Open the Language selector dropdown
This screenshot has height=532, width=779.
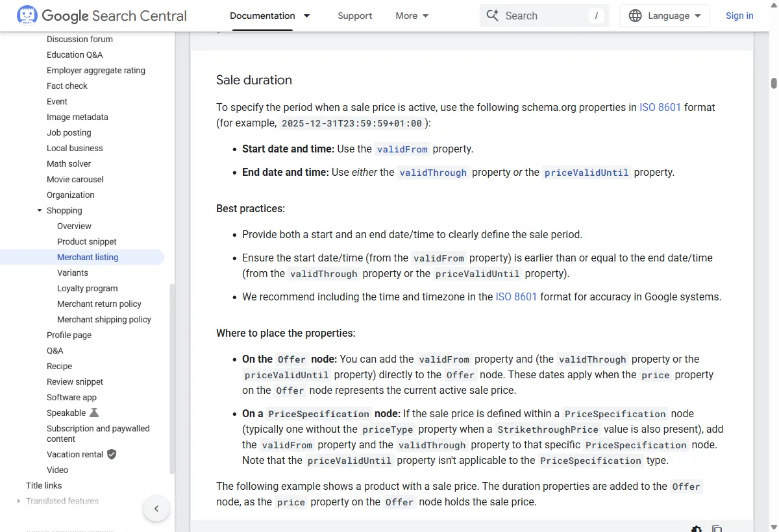tap(665, 16)
